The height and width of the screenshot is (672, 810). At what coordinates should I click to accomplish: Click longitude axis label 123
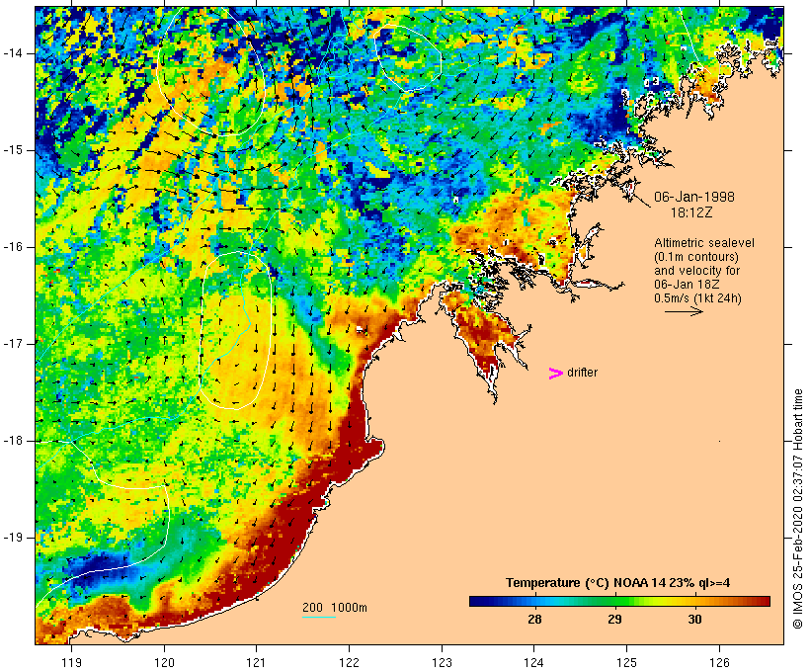click(442, 662)
